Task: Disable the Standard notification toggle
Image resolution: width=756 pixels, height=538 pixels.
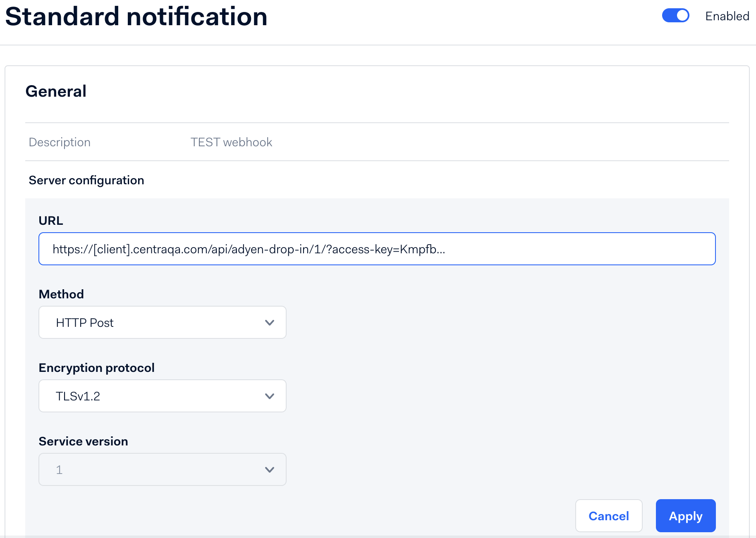Action: [x=676, y=15]
